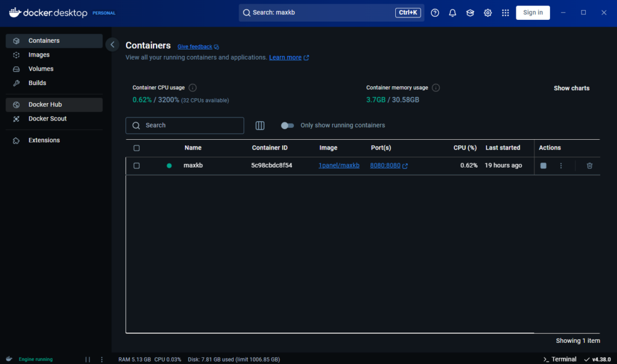Open the Extensions sidebar item

click(x=54, y=140)
